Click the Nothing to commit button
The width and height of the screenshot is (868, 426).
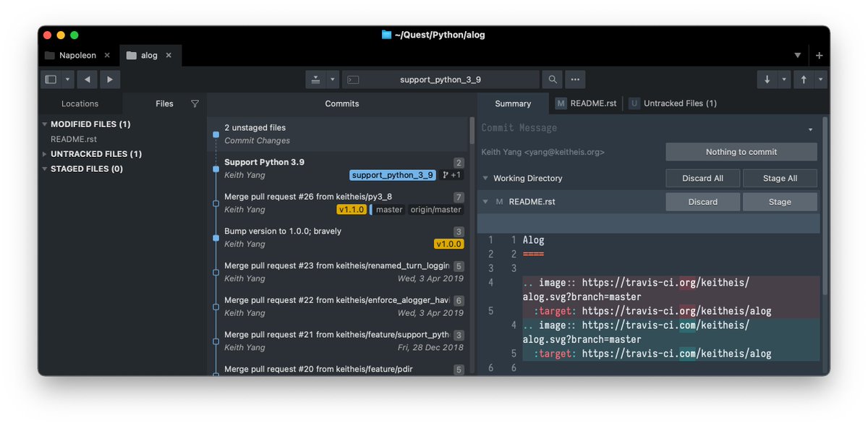click(741, 152)
